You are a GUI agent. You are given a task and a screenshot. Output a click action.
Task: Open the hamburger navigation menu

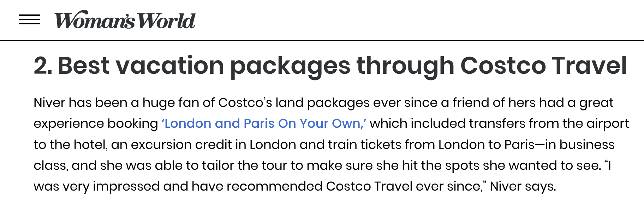pyautogui.click(x=30, y=20)
